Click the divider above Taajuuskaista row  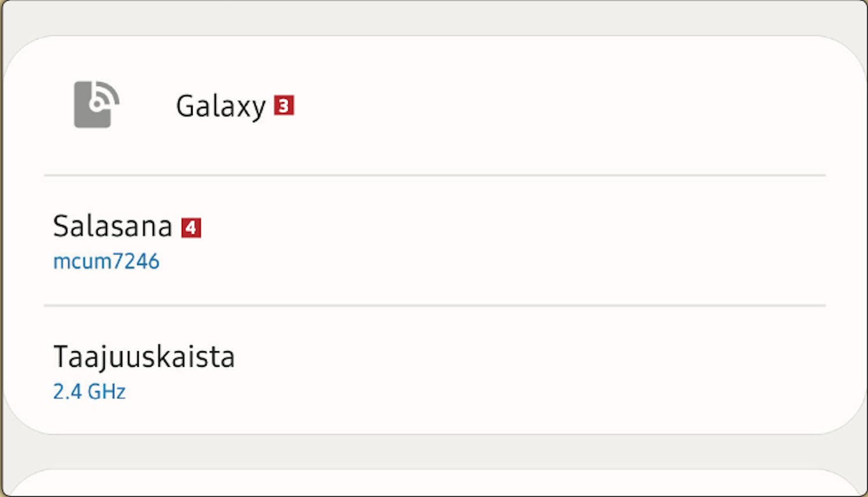point(435,305)
